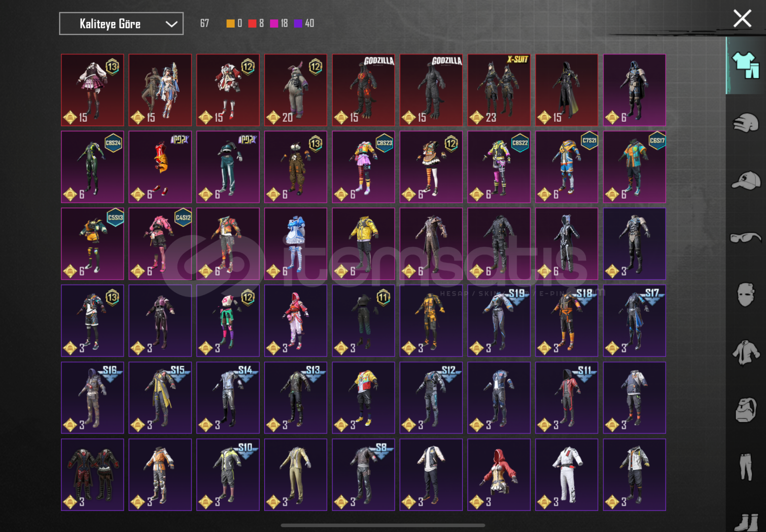Image resolution: width=766 pixels, height=532 pixels.
Task: Select the dark grey Godzilla outfit
Action: 431,90
